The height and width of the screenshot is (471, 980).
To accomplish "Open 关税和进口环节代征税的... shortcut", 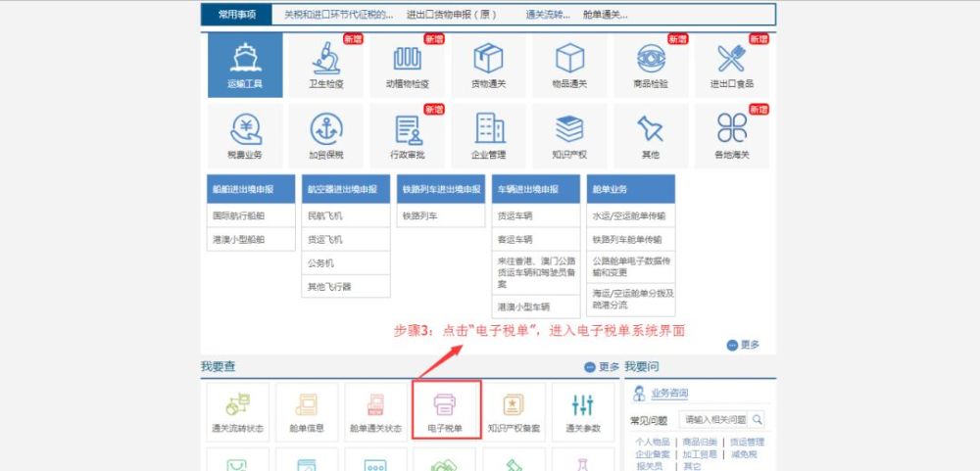I will point(339,15).
